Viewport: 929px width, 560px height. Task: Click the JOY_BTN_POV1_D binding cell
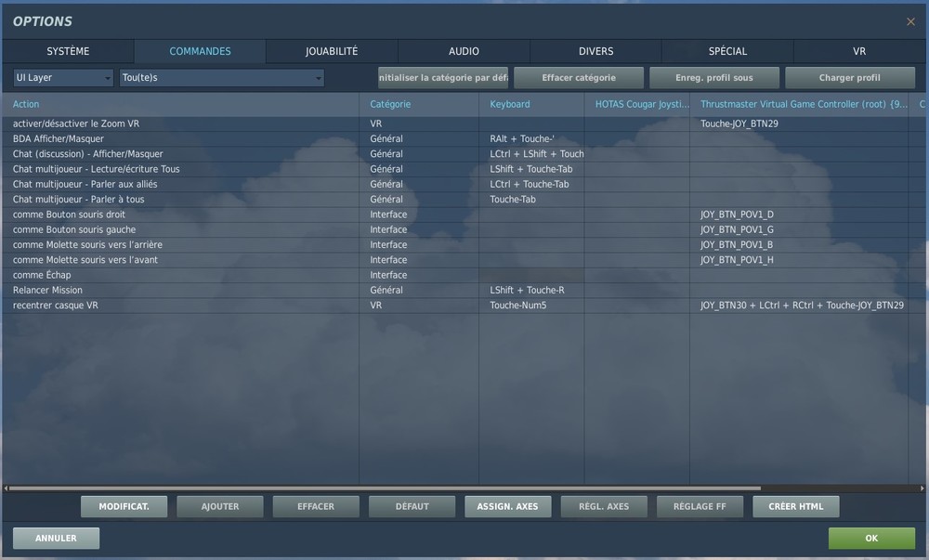[x=799, y=215]
